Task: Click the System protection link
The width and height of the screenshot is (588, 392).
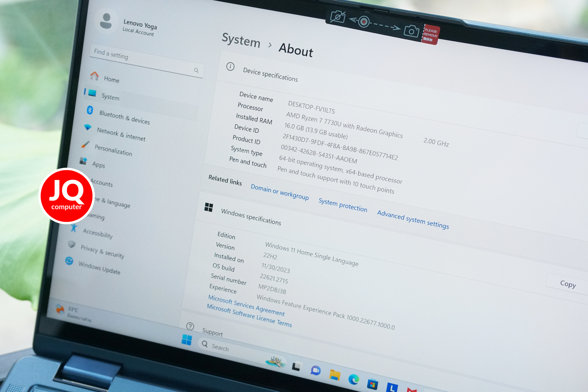Action: (343, 205)
